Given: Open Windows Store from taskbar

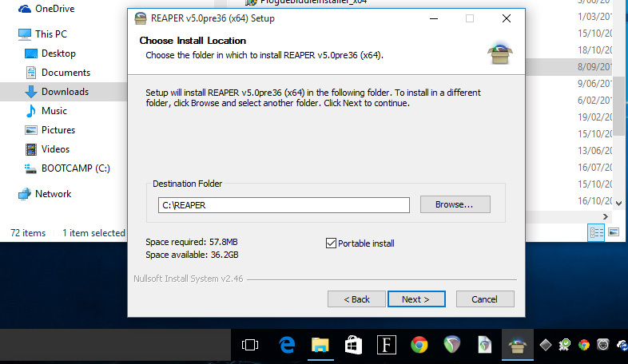Looking at the screenshot, I should [353, 345].
